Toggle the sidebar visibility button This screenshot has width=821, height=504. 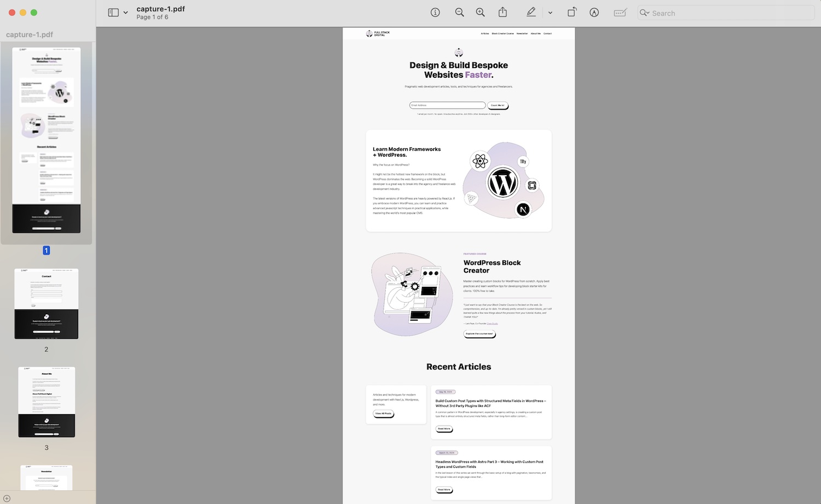pyautogui.click(x=113, y=13)
